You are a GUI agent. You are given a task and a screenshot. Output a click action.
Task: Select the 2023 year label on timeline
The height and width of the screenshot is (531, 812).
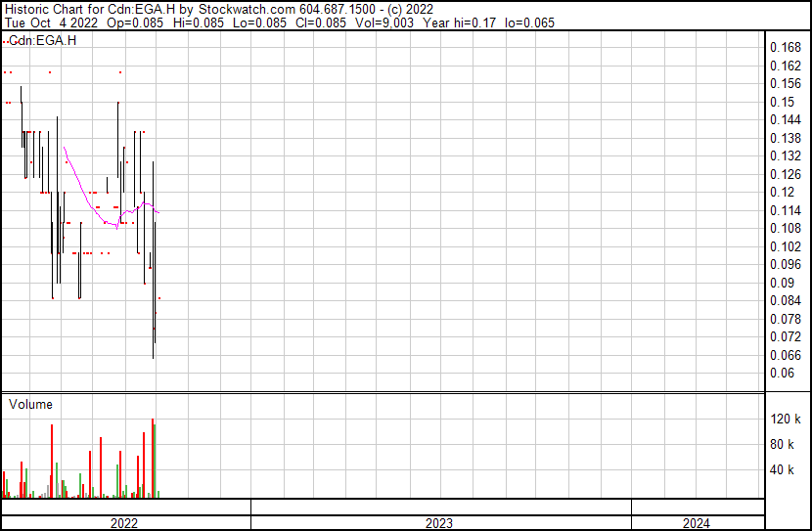[439, 523]
